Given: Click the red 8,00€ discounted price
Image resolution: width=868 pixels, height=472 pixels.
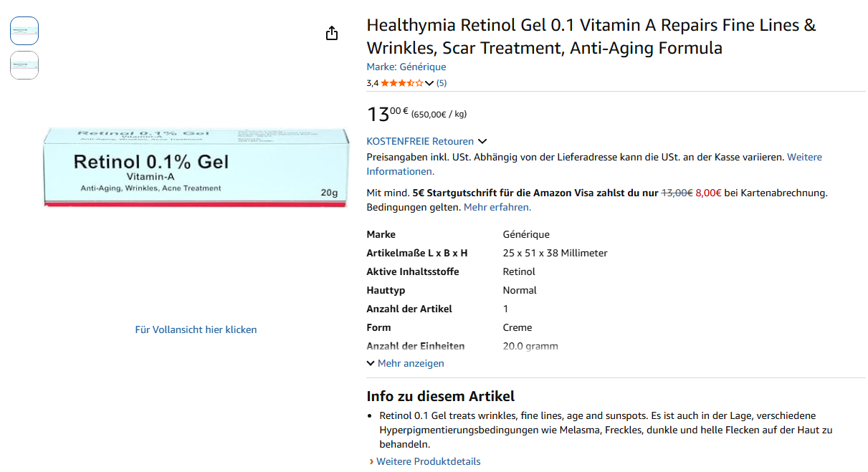Looking at the screenshot, I should coord(709,193).
